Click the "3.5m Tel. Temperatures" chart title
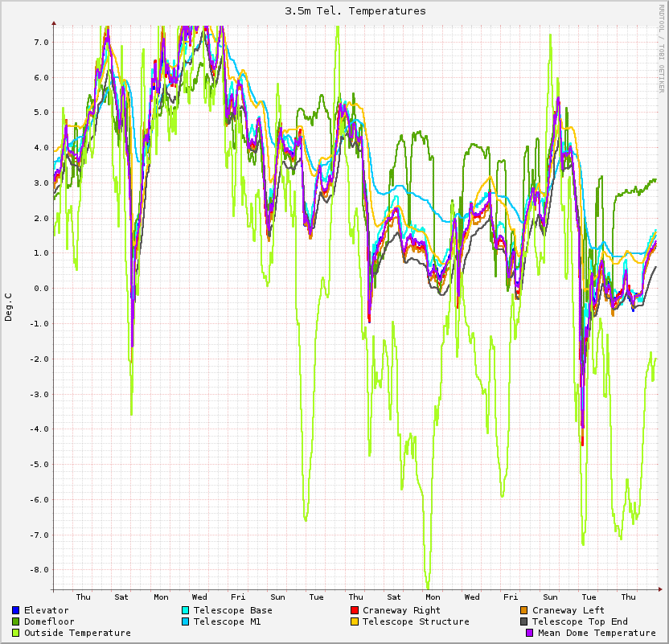 (355, 11)
